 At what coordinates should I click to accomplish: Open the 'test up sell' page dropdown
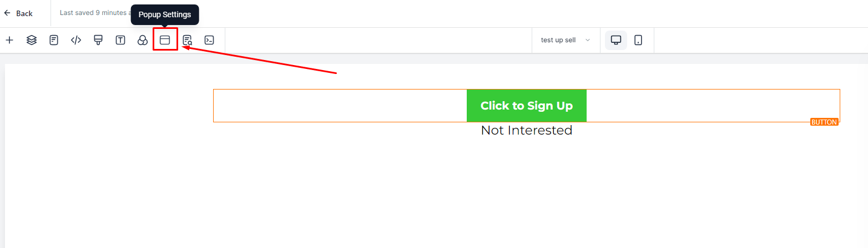tap(566, 40)
